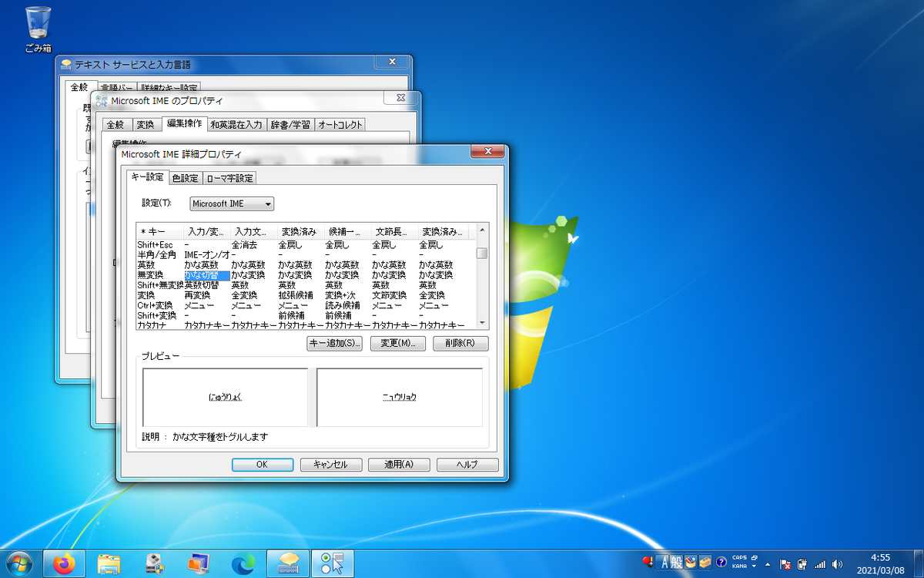This screenshot has height=578, width=924.
Task: Open the file explorer folder taskbar icon
Action: pyautogui.click(x=109, y=564)
